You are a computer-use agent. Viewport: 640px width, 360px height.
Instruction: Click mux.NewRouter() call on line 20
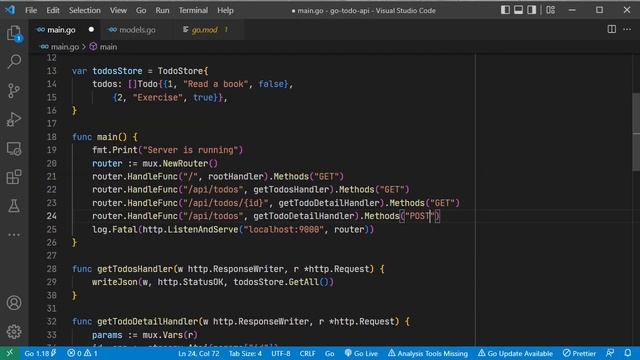180,163
